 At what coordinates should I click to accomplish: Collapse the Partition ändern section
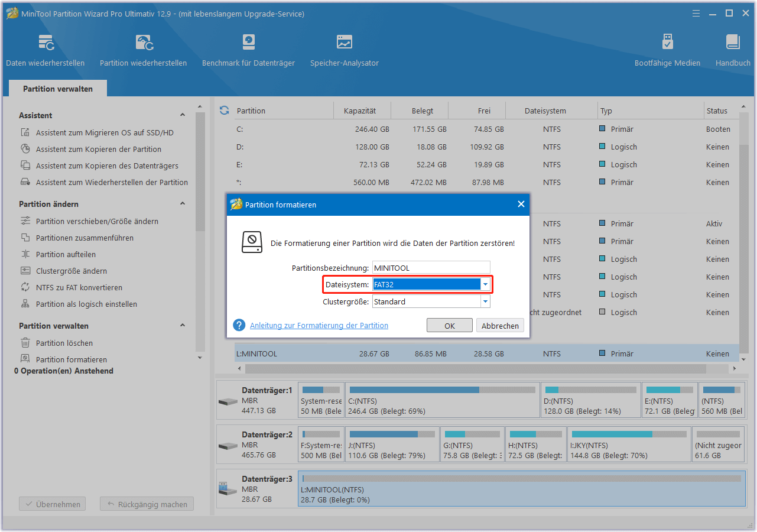click(183, 204)
